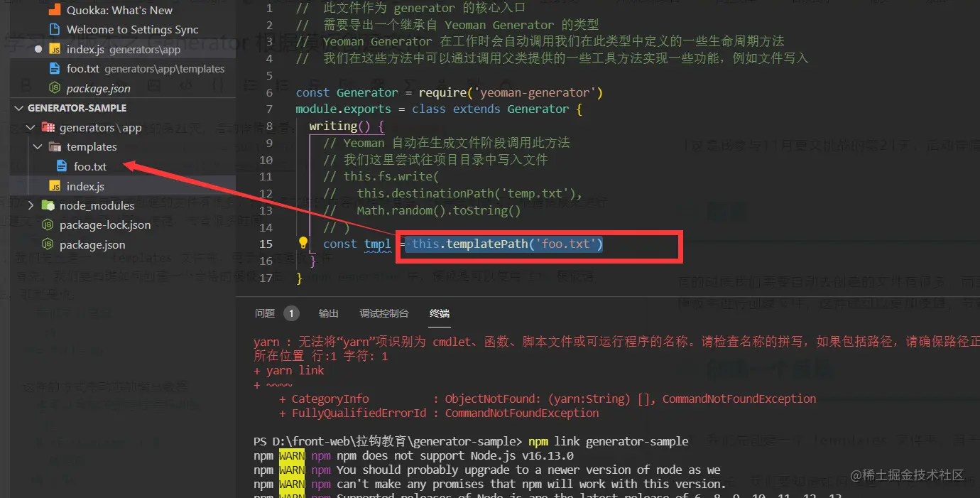Click the problems count badge 1
This screenshot has width=980, height=498.
click(x=291, y=313)
